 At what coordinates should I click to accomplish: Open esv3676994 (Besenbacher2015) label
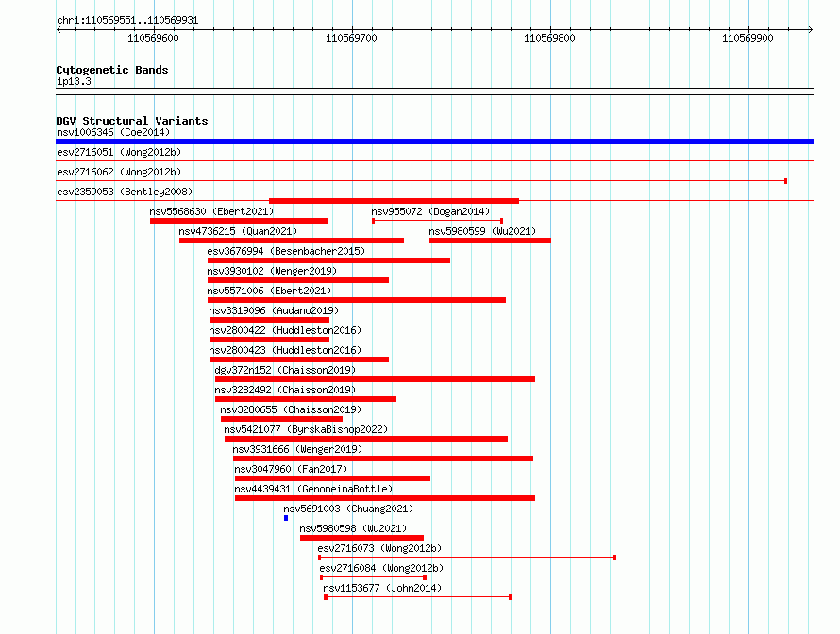(x=286, y=251)
